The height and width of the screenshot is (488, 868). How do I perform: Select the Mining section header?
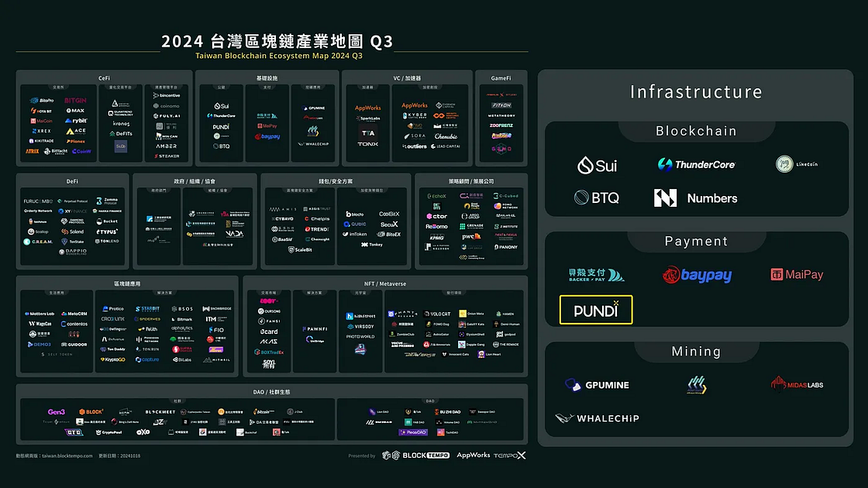pyautogui.click(x=695, y=351)
